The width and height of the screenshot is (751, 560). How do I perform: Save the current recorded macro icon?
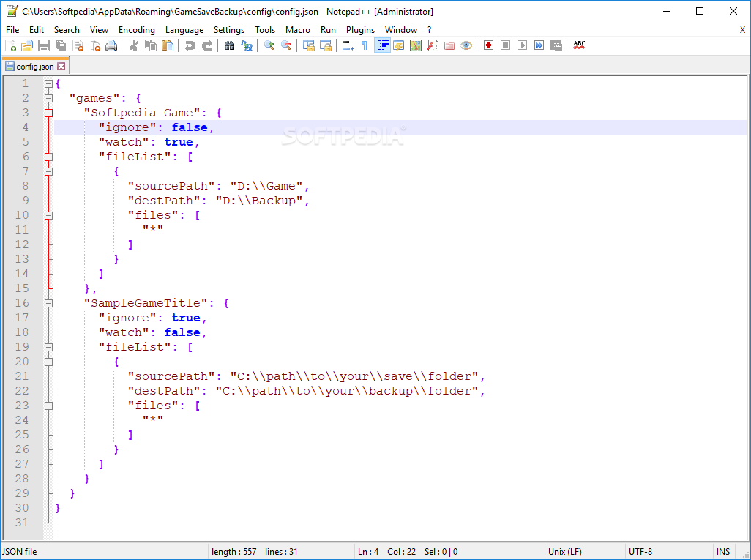(556, 45)
